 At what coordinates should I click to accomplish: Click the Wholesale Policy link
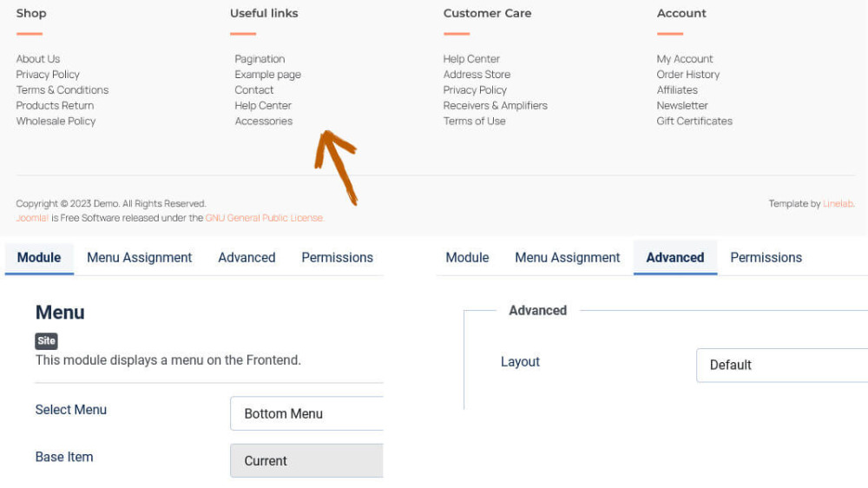tap(56, 122)
